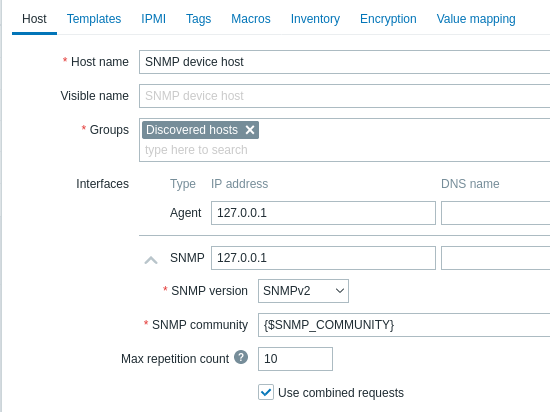Go to the Tags tab
This screenshot has width=550, height=412.
pyautogui.click(x=199, y=19)
